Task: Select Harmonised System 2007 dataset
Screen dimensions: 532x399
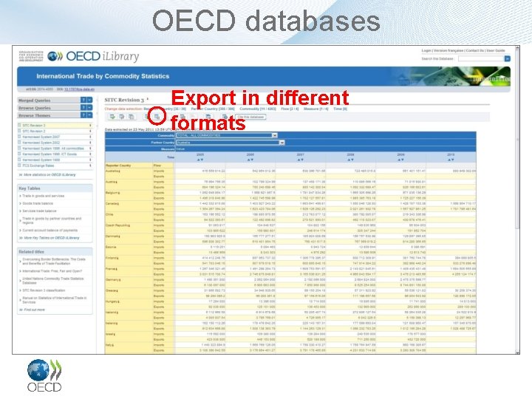Action: (41, 137)
